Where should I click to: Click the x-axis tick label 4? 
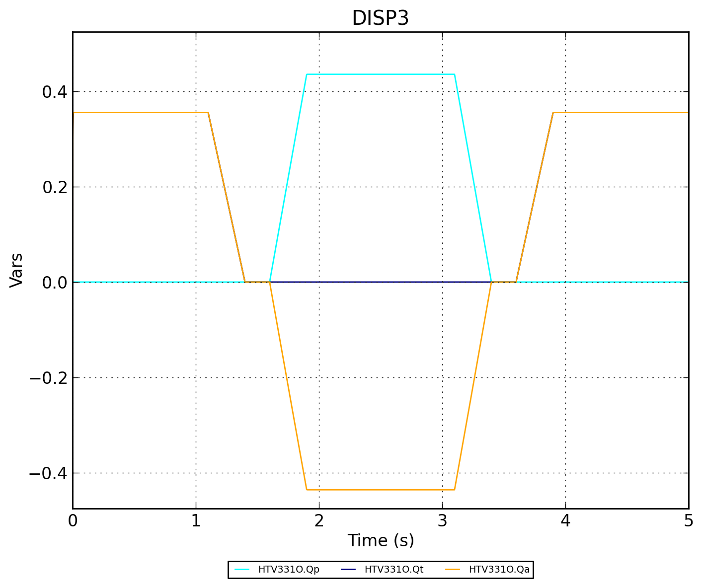[x=565, y=520]
